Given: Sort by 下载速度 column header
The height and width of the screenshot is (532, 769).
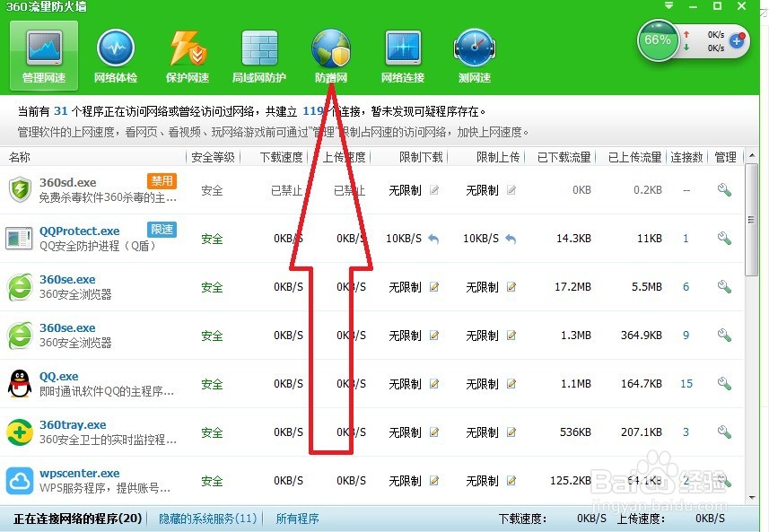Looking at the screenshot, I should click(281, 157).
